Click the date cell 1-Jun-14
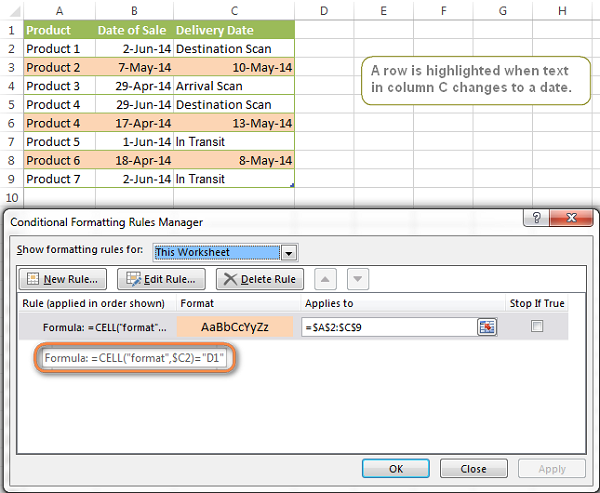The image size is (600, 493). [134, 142]
